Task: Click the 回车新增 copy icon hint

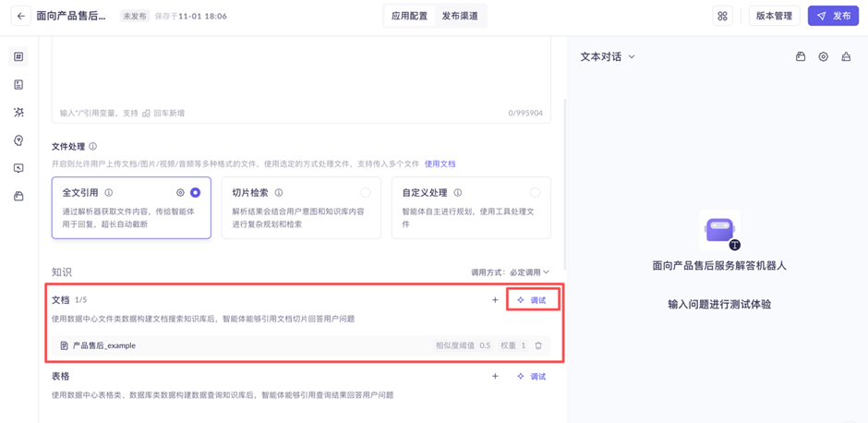Action: [146, 113]
